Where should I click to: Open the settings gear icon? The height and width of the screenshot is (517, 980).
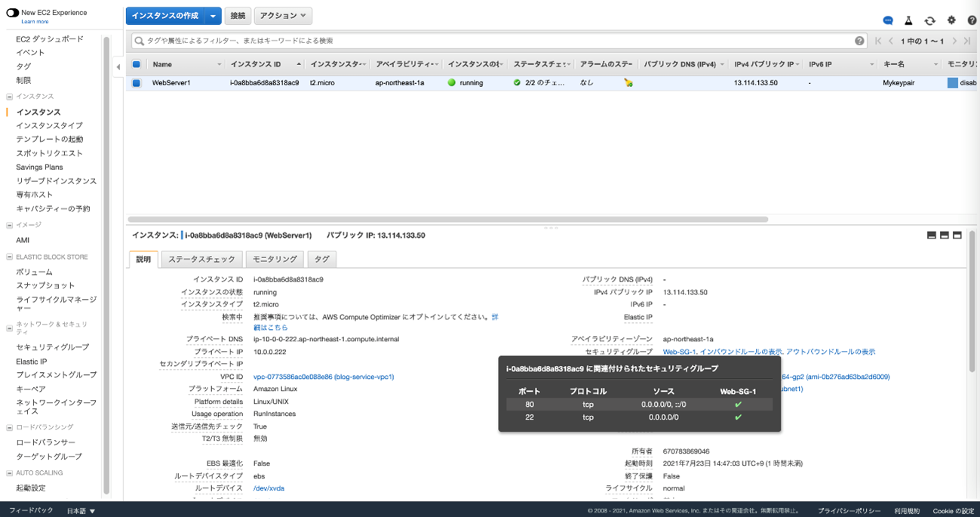click(x=951, y=20)
